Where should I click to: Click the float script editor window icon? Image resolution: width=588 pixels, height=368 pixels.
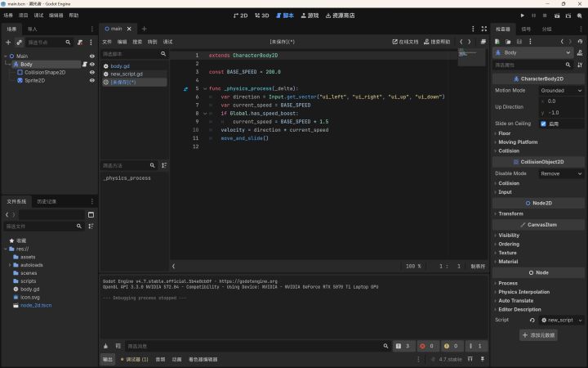483,42
